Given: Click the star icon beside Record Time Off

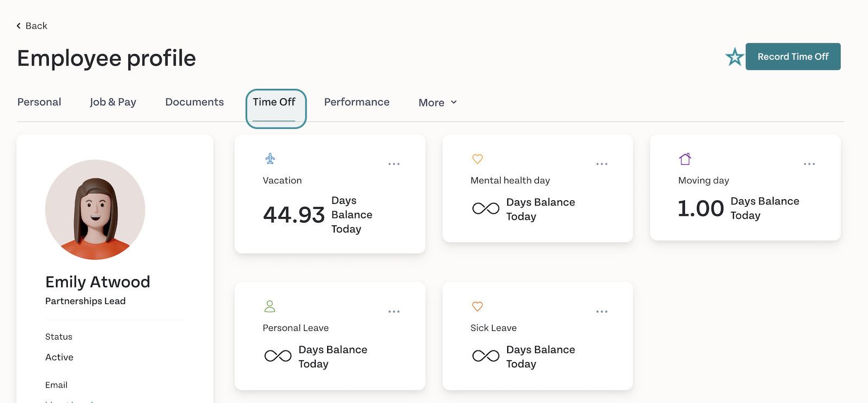Looking at the screenshot, I should coord(735,56).
